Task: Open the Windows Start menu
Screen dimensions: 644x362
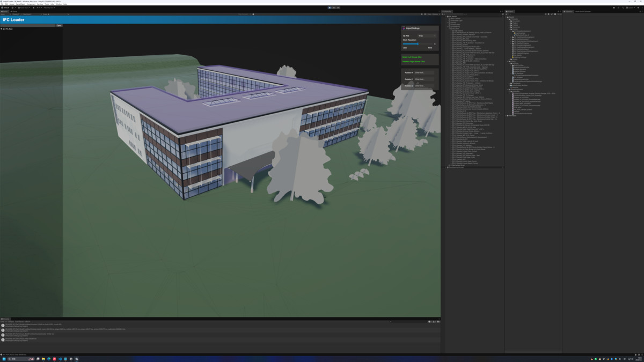Action: point(4,359)
